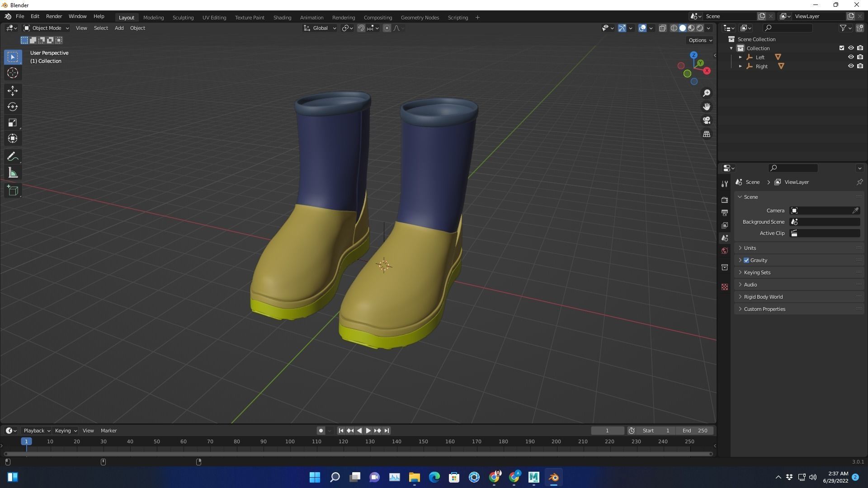Toggle viewport gizmos
Image resolution: width=868 pixels, height=488 pixels.
coord(622,28)
